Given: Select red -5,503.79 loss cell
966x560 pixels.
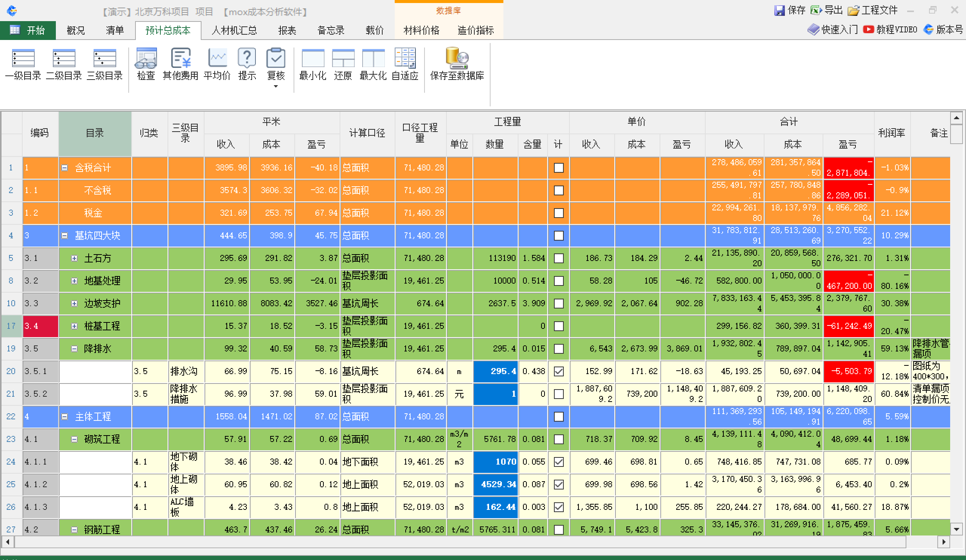Looking at the screenshot, I should coord(848,371).
